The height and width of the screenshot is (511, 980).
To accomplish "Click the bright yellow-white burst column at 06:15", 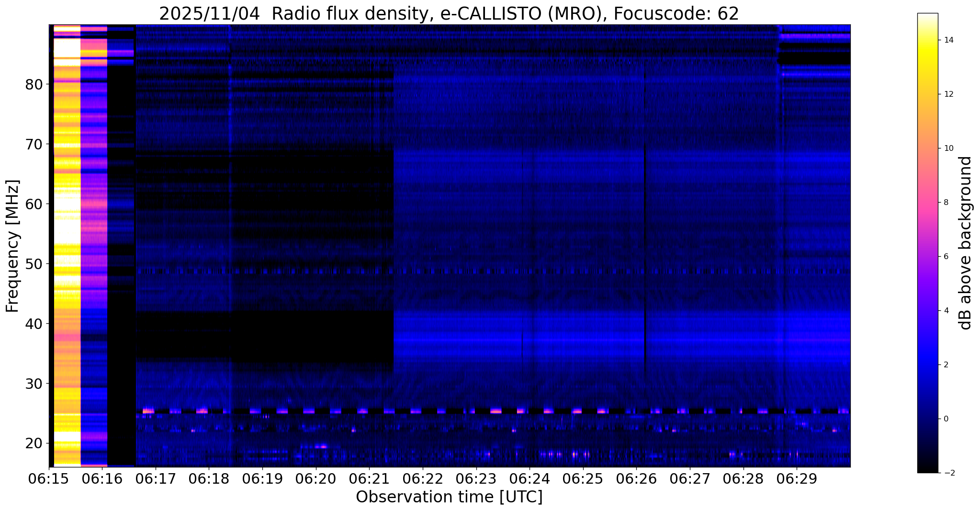I will coord(67,246).
